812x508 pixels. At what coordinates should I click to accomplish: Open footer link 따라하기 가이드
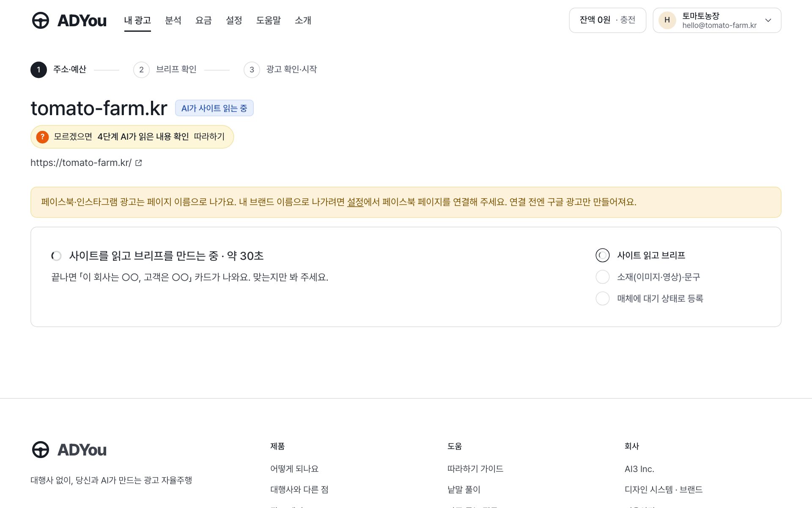pos(475,469)
